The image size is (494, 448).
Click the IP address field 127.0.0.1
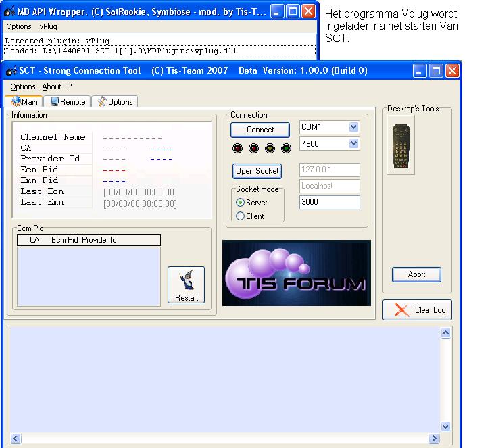pyautogui.click(x=330, y=170)
